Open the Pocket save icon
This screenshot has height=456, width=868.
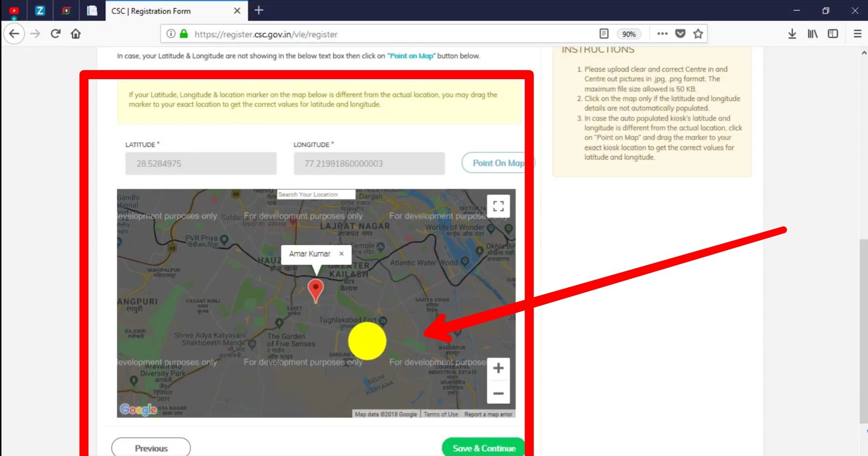point(680,34)
